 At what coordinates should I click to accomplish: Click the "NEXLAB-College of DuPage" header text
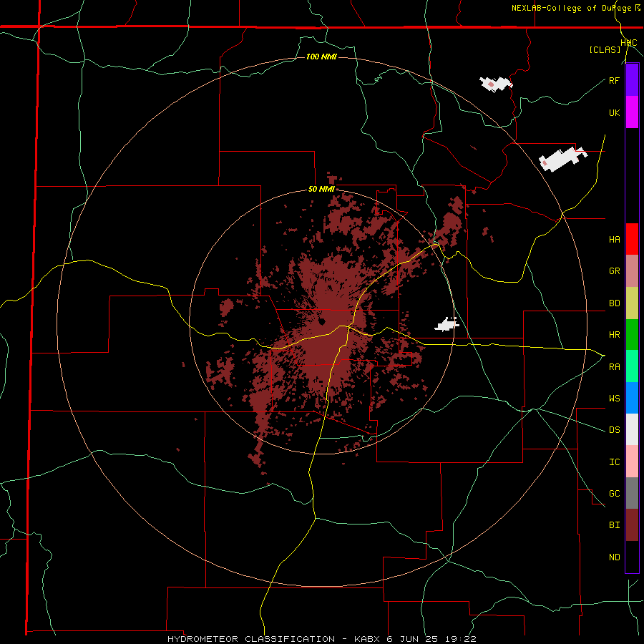571,8
